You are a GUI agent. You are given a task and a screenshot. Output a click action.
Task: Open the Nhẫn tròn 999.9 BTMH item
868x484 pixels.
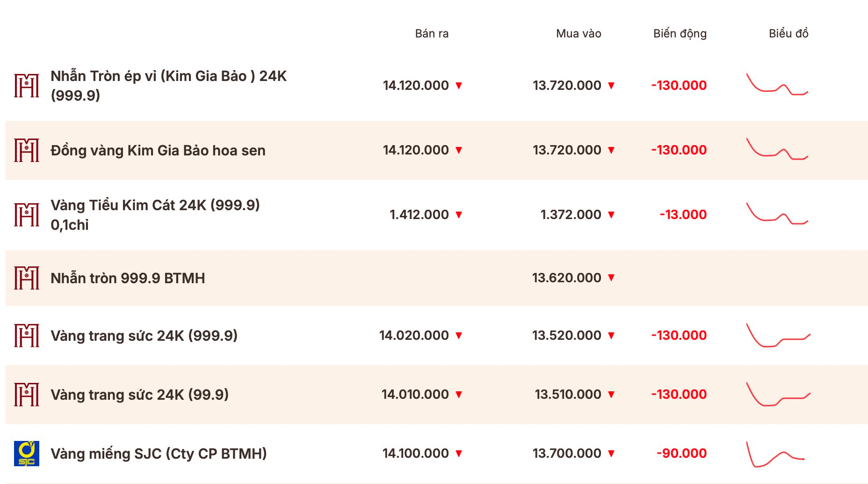point(128,278)
